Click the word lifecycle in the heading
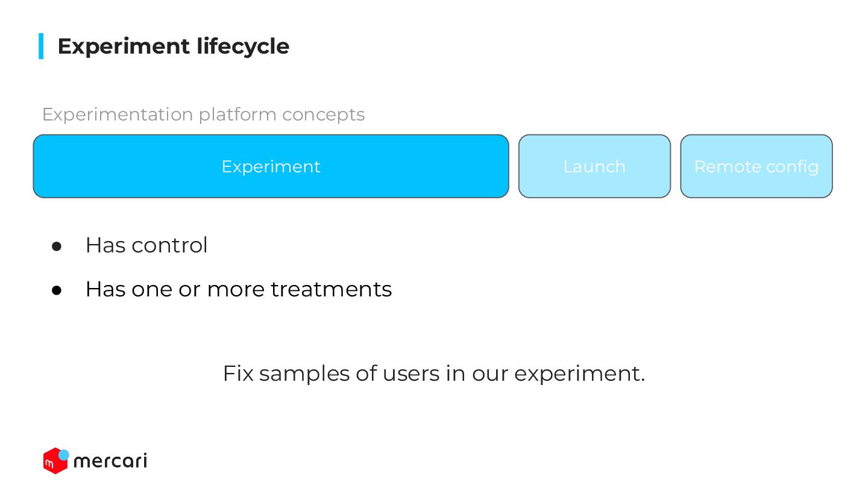868x488 pixels. click(243, 46)
